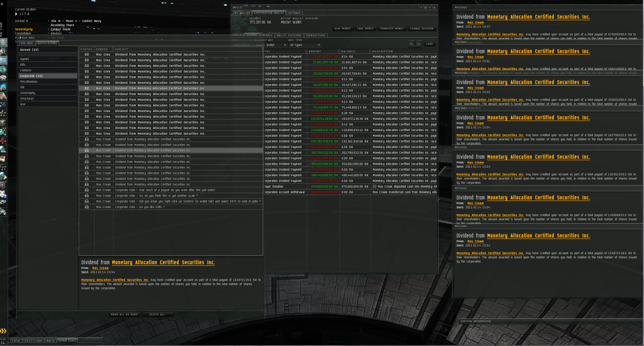Open the Jukebox headphones neocom icon
The image size is (644, 346).
3,167
